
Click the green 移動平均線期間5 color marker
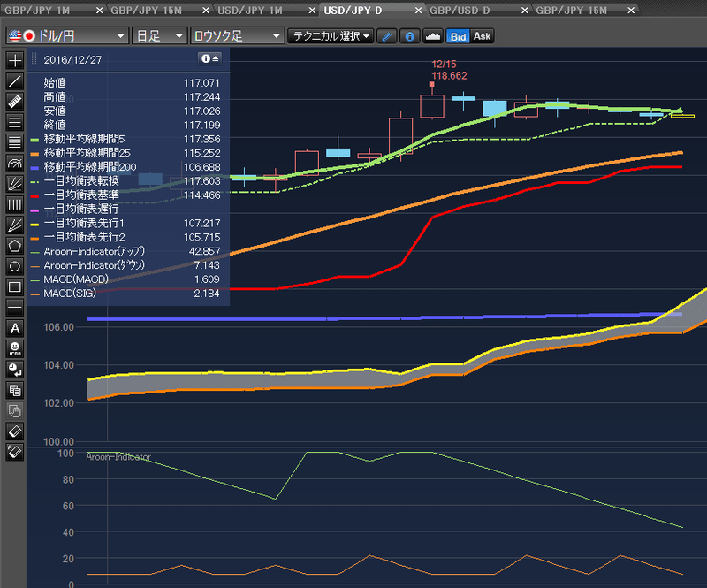point(34,140)
